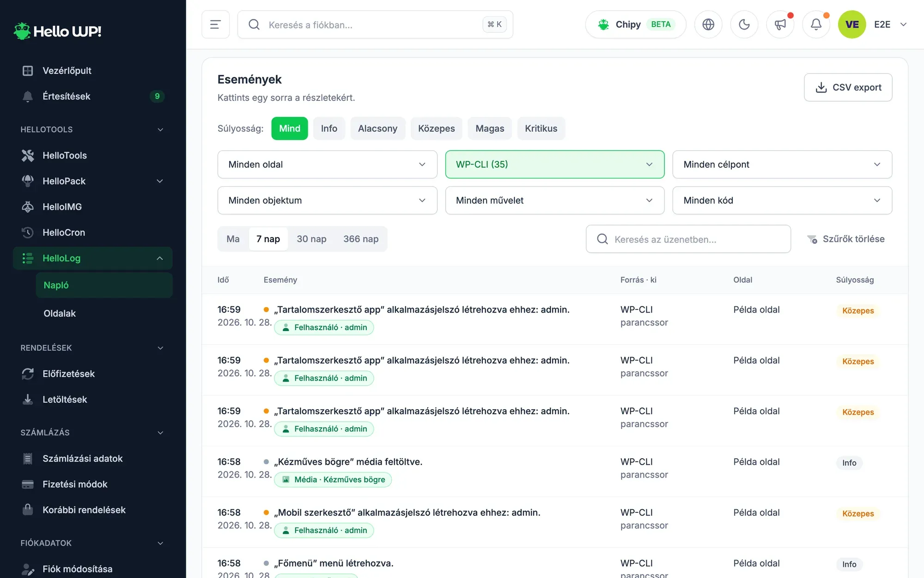This screenshot has height=578, width=924.
Task: Open Korábbi rendelések past orders
Action: (x=92, y=510)
